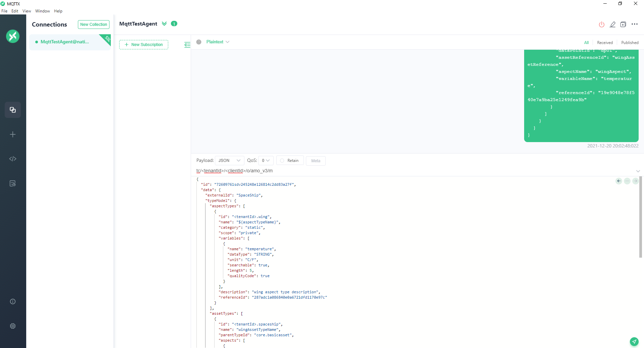Click the MqttTestAgent connection title
Image resolution: width=644 pixels, height=348 pixels.
138,24
